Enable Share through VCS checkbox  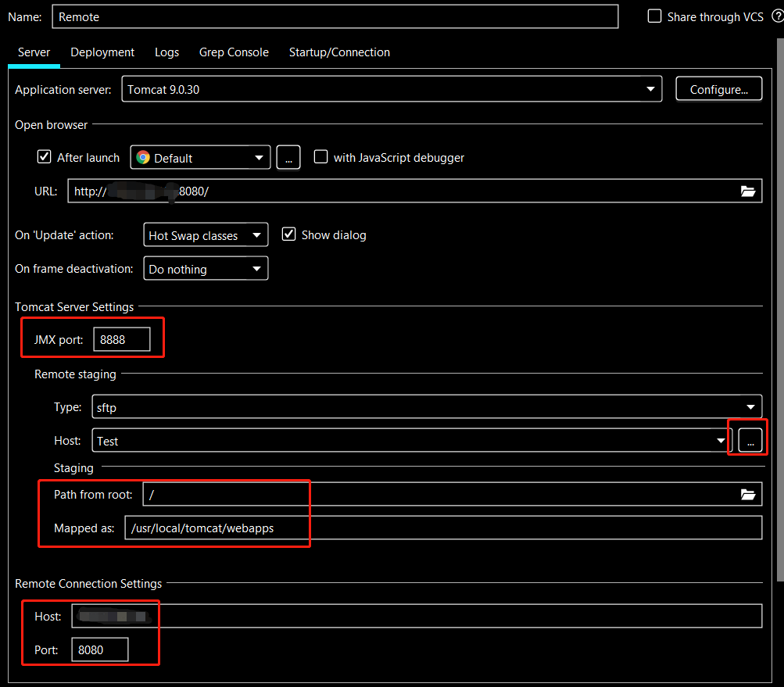(x=654, y=16)
